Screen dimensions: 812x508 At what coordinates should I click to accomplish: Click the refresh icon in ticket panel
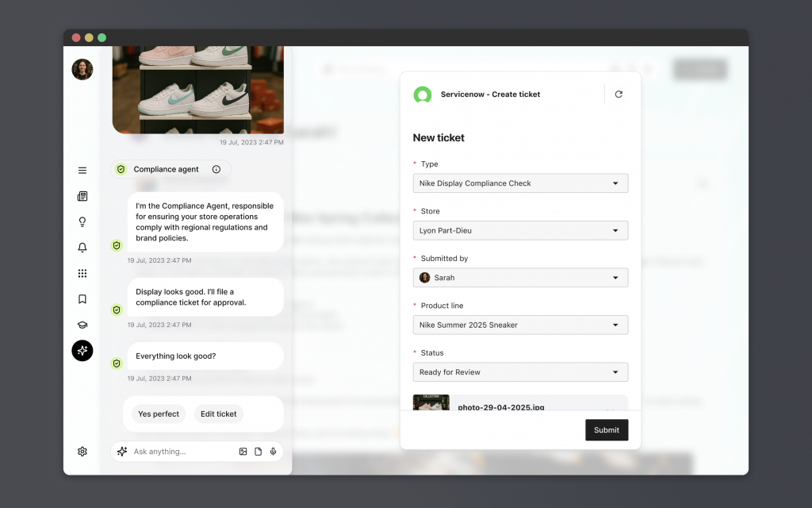(619, 94)
